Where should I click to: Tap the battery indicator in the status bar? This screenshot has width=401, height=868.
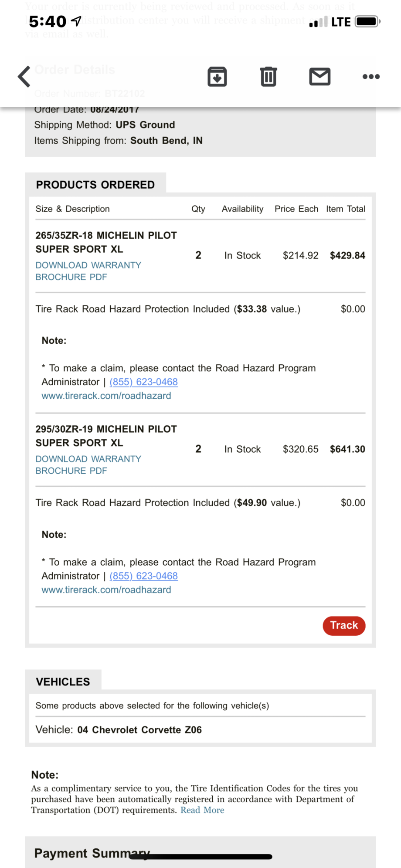pos(368,21)
